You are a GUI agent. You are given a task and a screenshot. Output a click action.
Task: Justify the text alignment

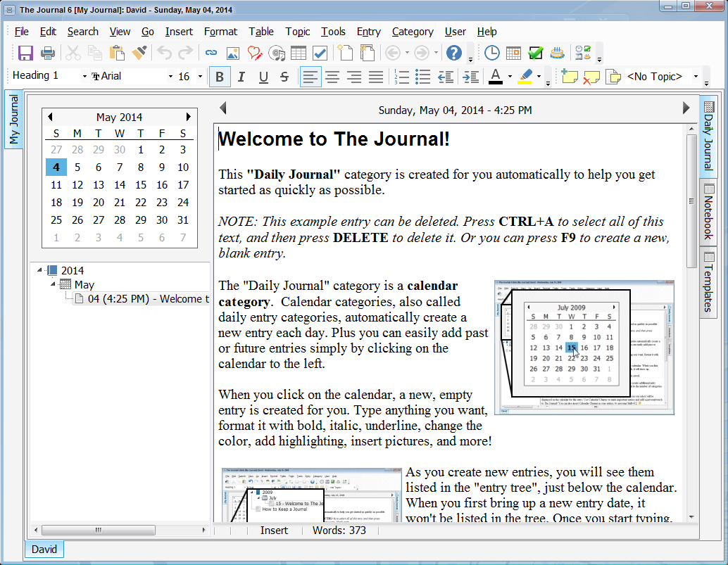tap(375, 77)
